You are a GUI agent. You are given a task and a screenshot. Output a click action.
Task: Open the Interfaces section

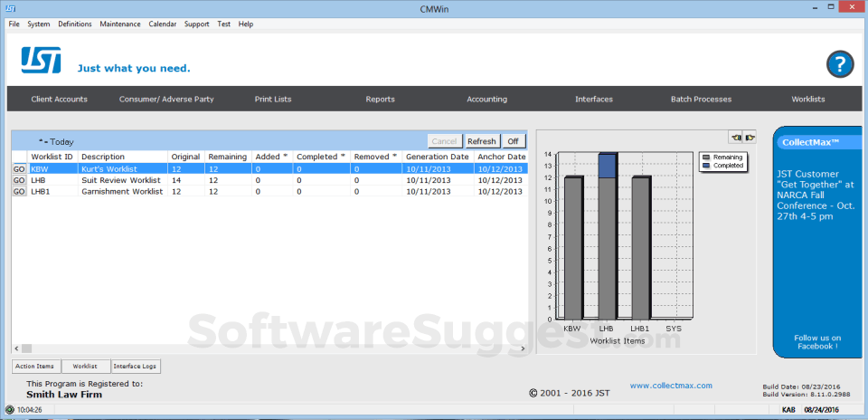pyautogui.click(x=594, y=100)
